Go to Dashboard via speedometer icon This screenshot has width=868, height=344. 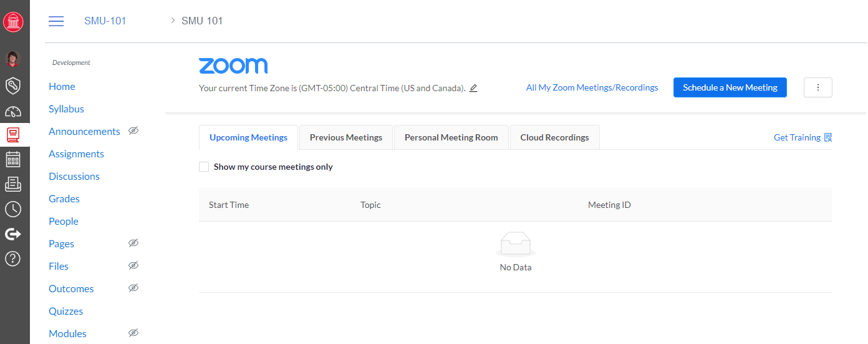click(x=13, y=112)
